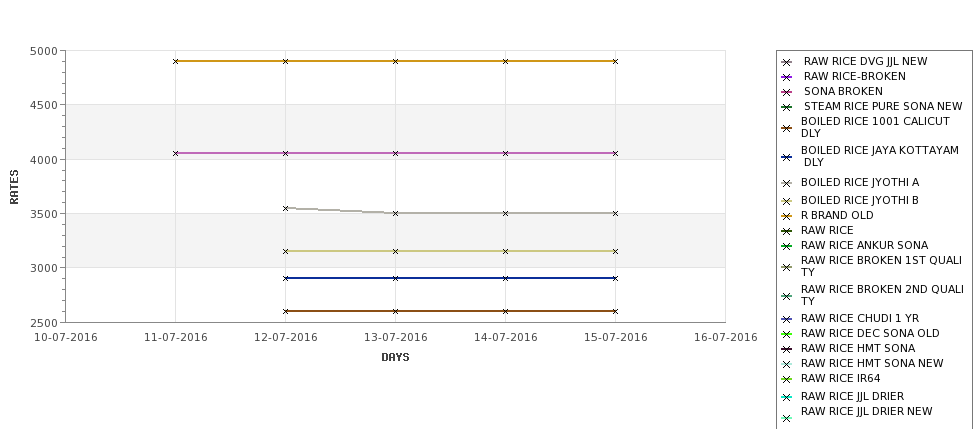Click the RAW RICE JJL DRIER legend marker

click(x=787, y=397)
